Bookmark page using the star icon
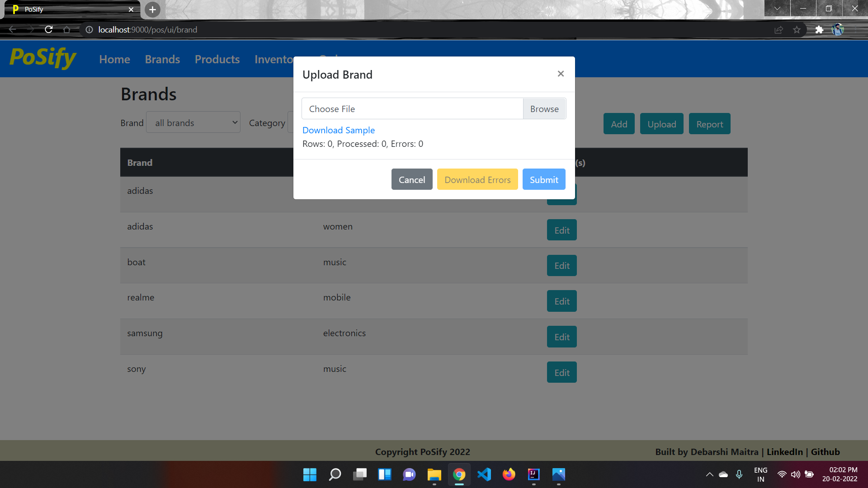Image resolution: width=868 pixels, height=488 pixels. pos(797,30)
